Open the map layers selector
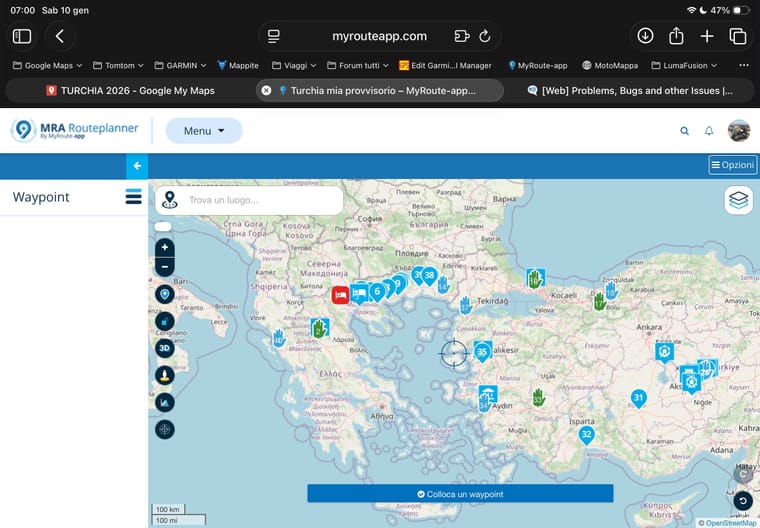Viewport: 760px width, 528px height. (738, 200)
